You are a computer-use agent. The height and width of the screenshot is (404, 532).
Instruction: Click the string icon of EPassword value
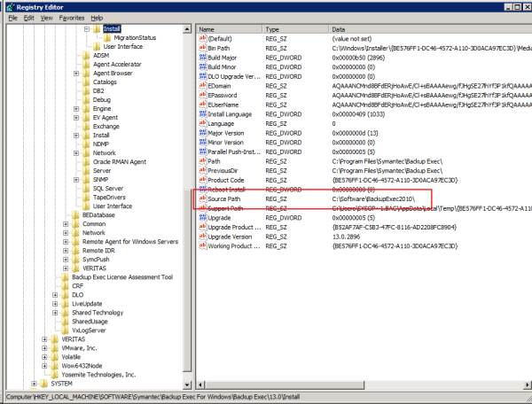pos(202,95)
